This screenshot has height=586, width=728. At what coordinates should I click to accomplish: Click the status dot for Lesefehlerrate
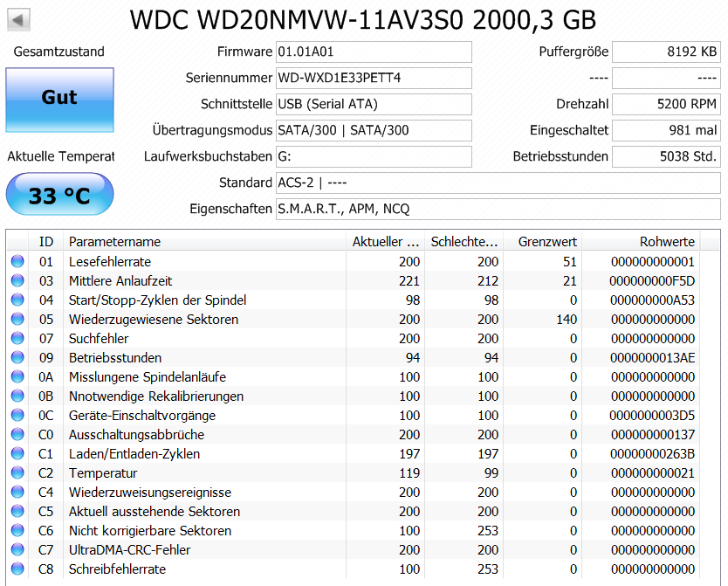coord(17,261)
